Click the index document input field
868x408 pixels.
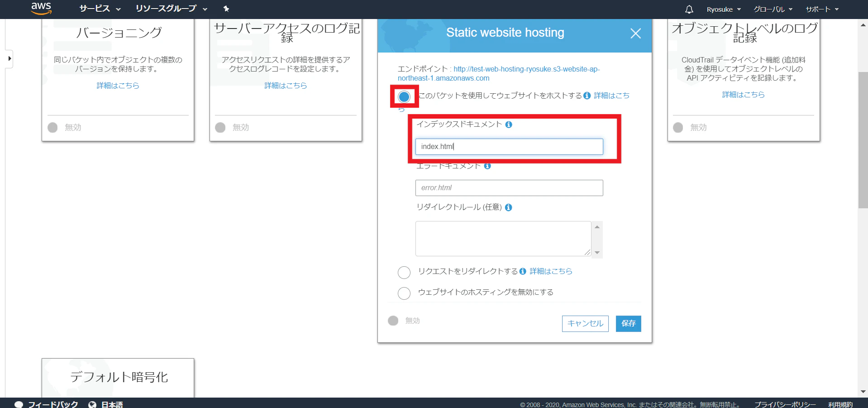click(x=509, y=147)
